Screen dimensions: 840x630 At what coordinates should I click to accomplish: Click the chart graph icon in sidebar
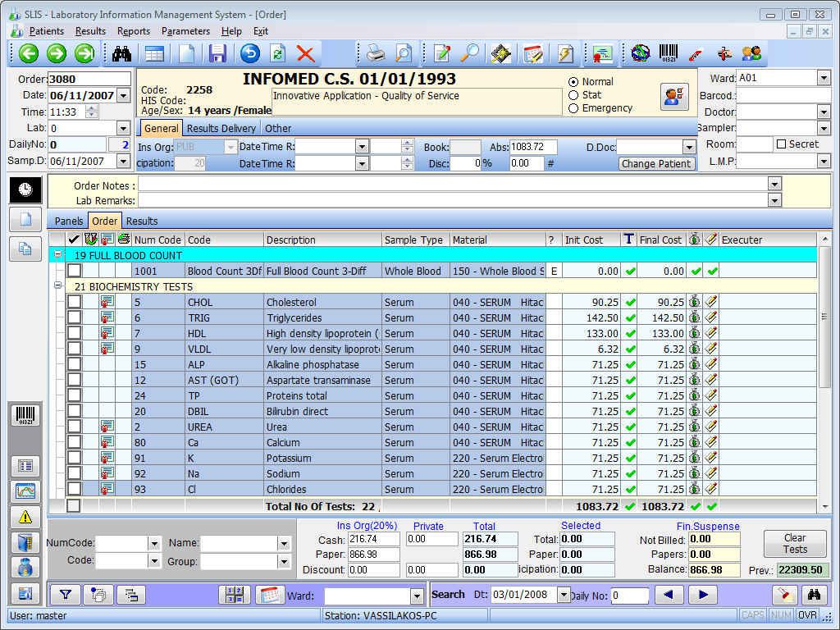tap(25, 491)
